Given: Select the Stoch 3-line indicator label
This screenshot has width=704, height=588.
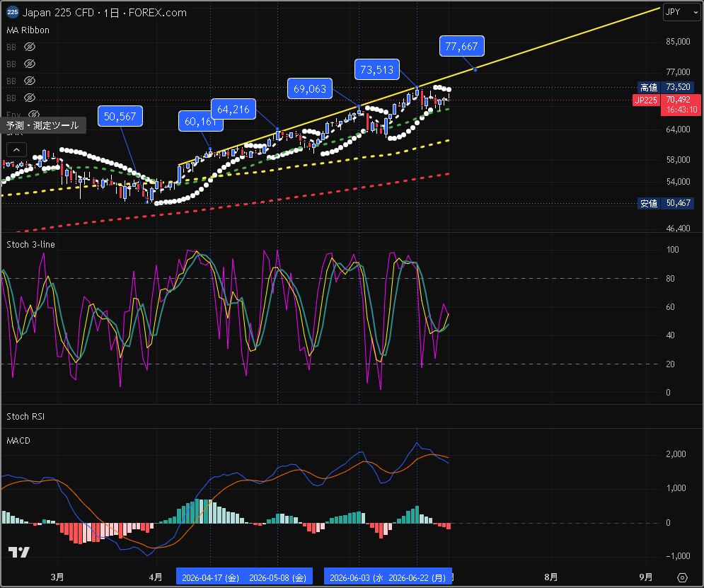Looking at the screenshot, I should point(30,244).
